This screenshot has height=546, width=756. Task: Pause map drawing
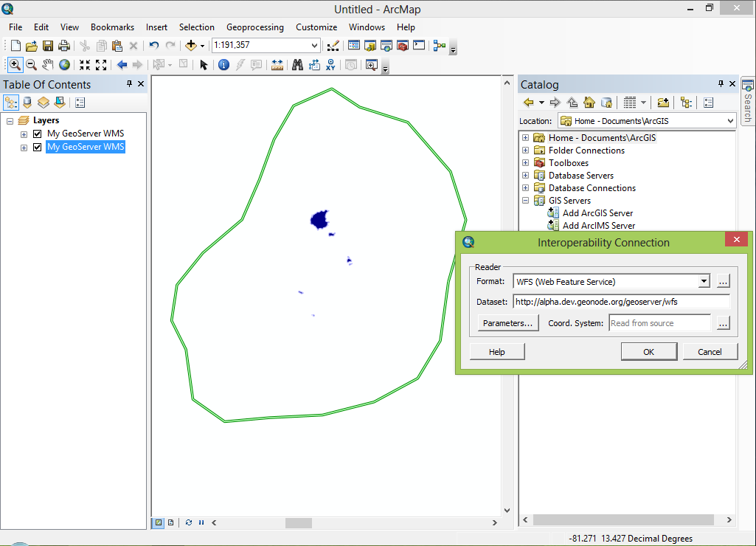pyautogui.click(x=201, y=522)
